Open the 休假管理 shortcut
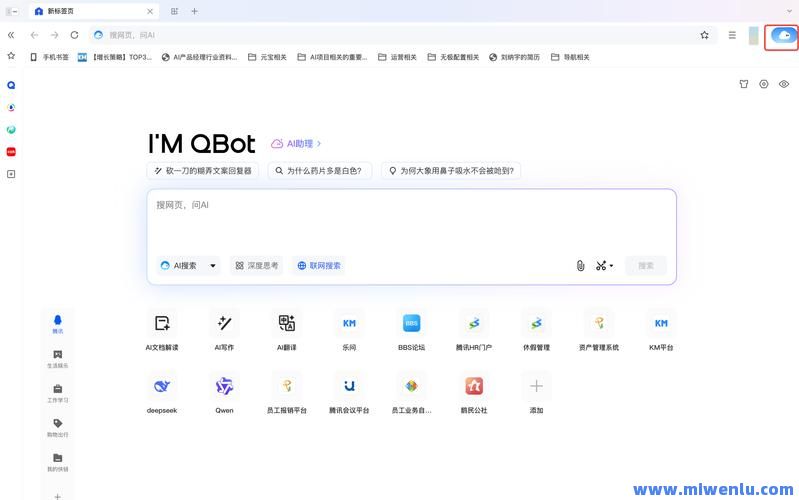Screen dimensions: 799x500 tap(537, 330)
